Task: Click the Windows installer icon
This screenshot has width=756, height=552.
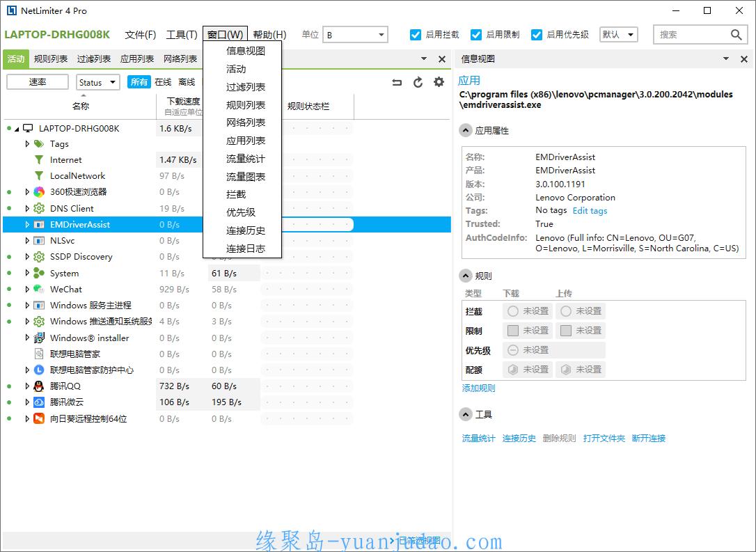Action: (39, 338)
